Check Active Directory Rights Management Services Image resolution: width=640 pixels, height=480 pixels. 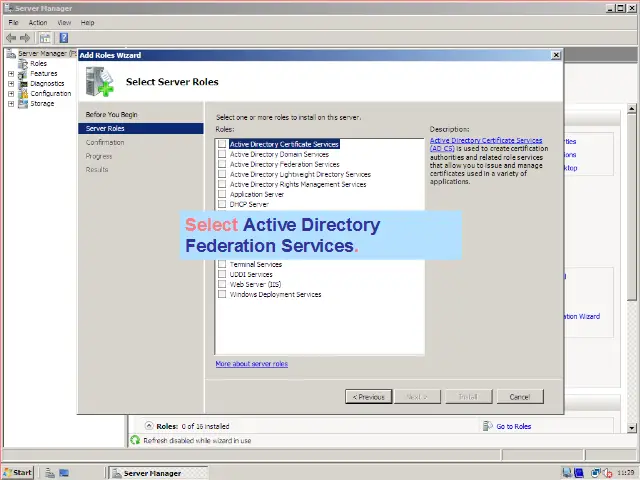[x=222, y=184]
